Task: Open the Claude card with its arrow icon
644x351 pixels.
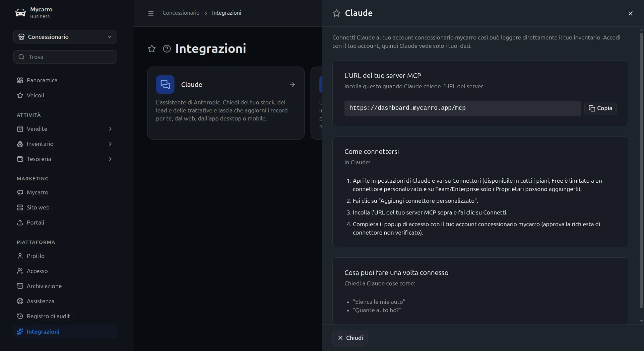Action: click(x=293, y=85)
